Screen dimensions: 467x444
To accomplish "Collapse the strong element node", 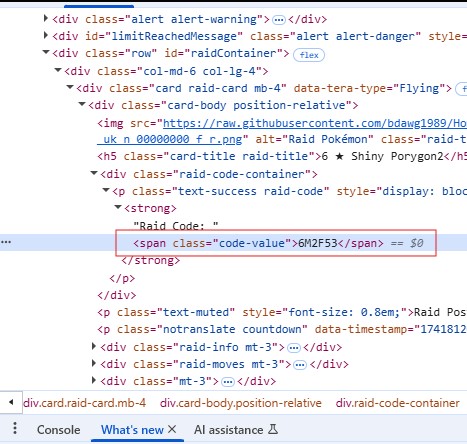I will (x=118, y=207).
